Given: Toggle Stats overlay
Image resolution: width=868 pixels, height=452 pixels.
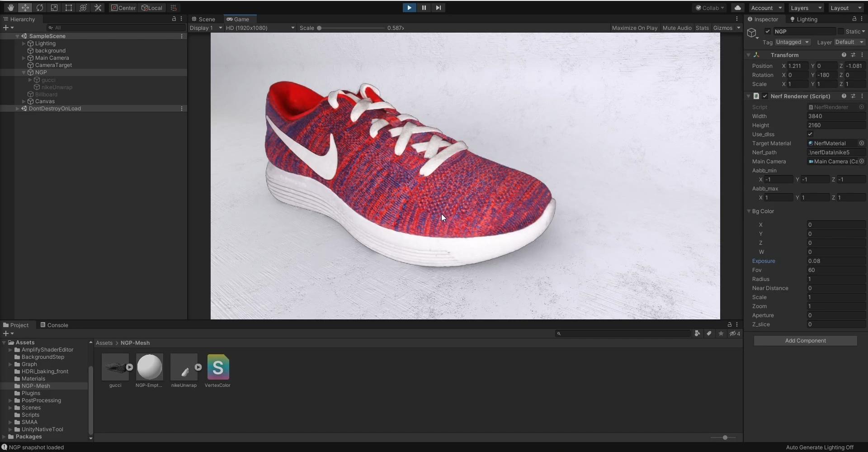Looking at the screenshot, I should [702, 28].
